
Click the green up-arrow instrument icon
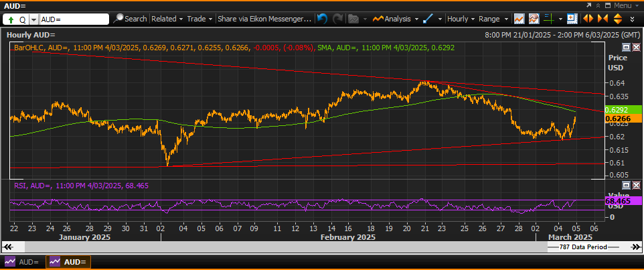coord(11,19)
